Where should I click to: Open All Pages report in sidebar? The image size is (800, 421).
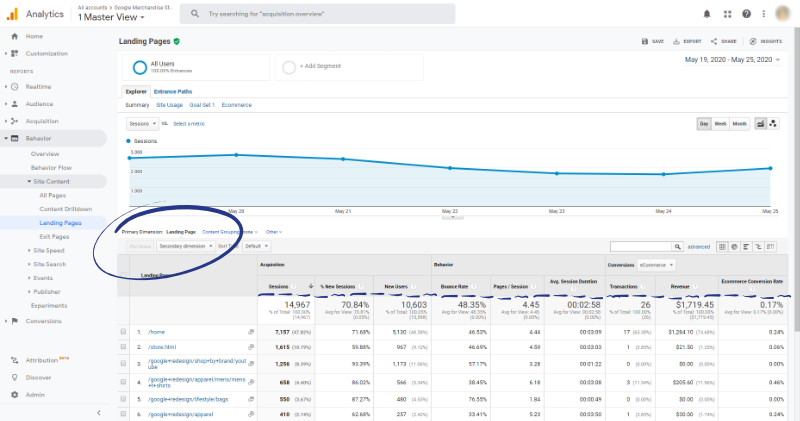pos(53,195)
